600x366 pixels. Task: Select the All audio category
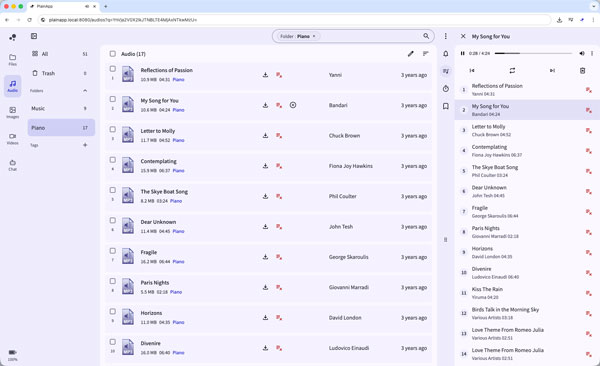tap(61, 54)
